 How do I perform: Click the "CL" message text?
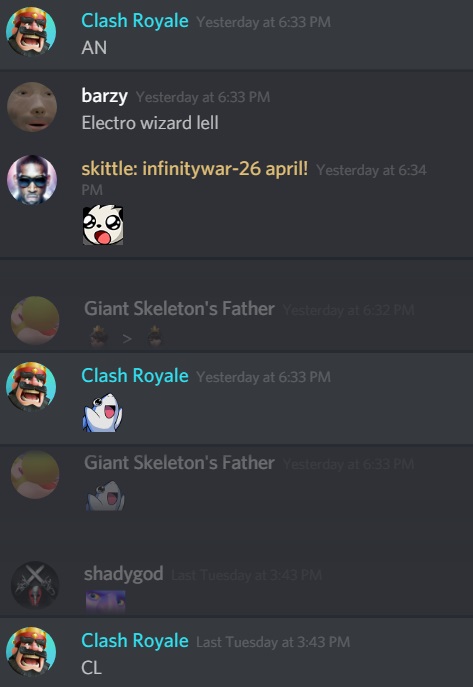tap(92, 668)
